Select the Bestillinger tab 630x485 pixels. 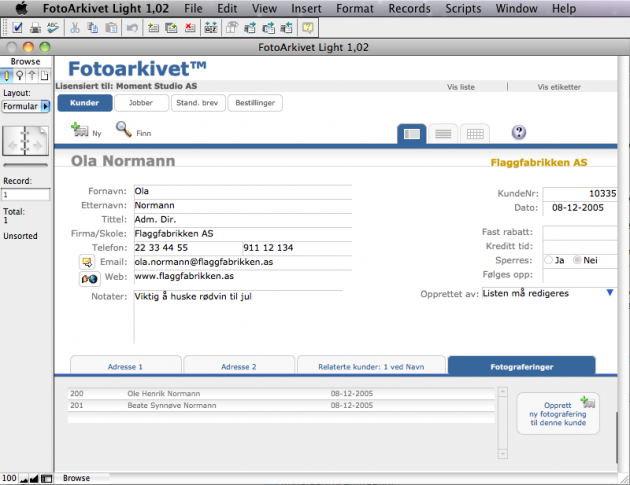pyautogui.click(x=255, y=103)
